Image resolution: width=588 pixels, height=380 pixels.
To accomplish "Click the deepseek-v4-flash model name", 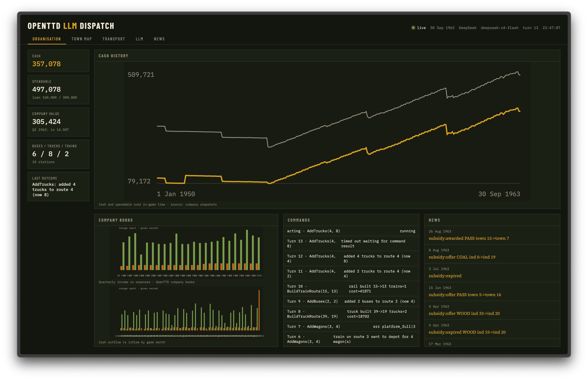I will coord(499,28).
